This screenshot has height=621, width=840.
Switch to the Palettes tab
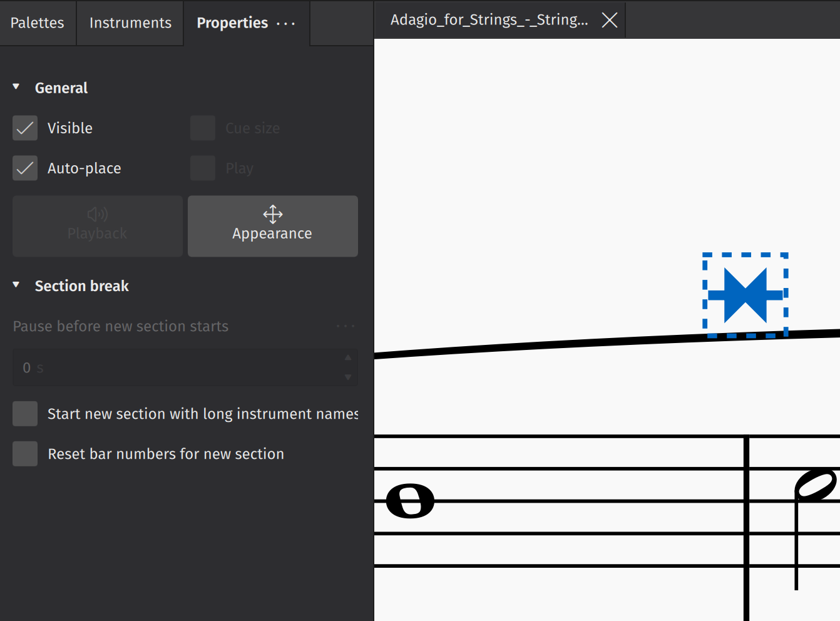37,23
